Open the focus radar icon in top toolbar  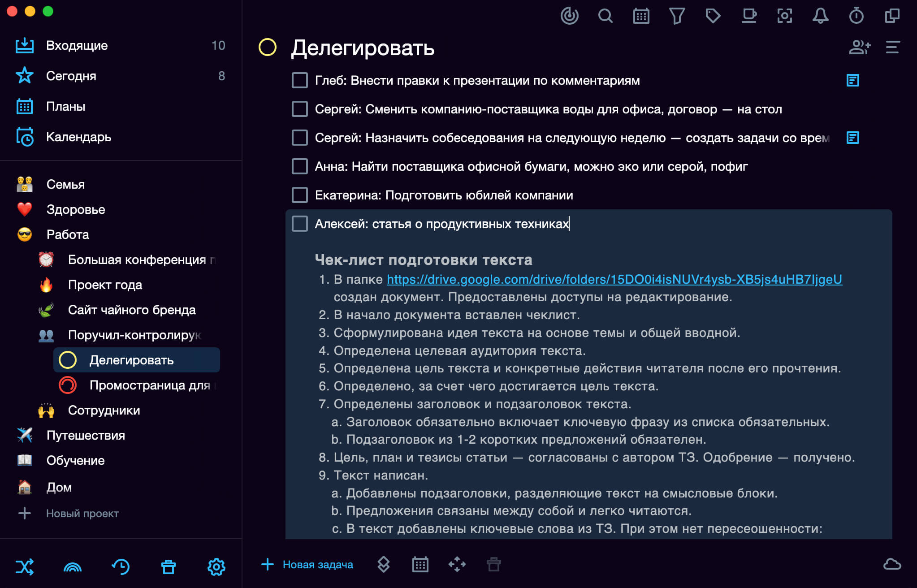coord(569,16)
